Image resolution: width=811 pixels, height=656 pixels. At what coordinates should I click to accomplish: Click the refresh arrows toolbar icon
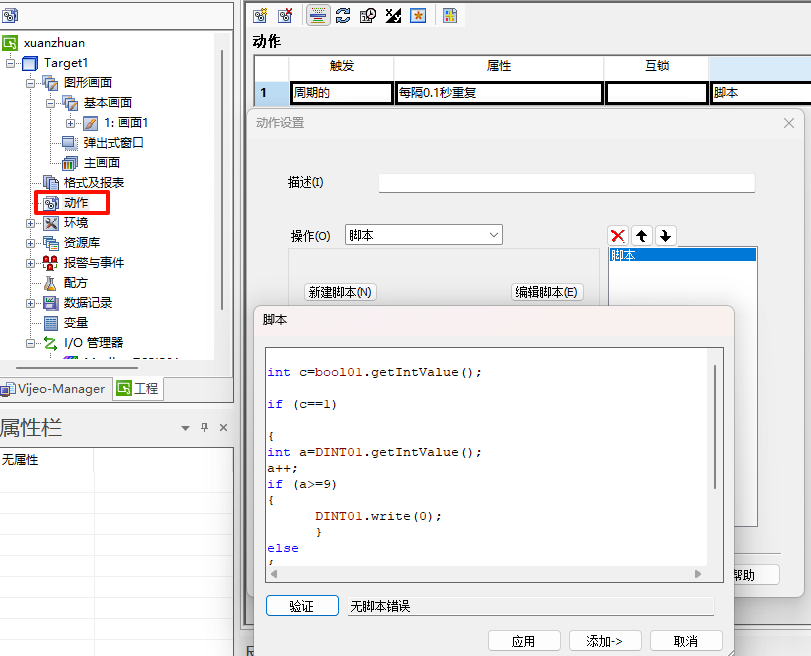(343, 15)
